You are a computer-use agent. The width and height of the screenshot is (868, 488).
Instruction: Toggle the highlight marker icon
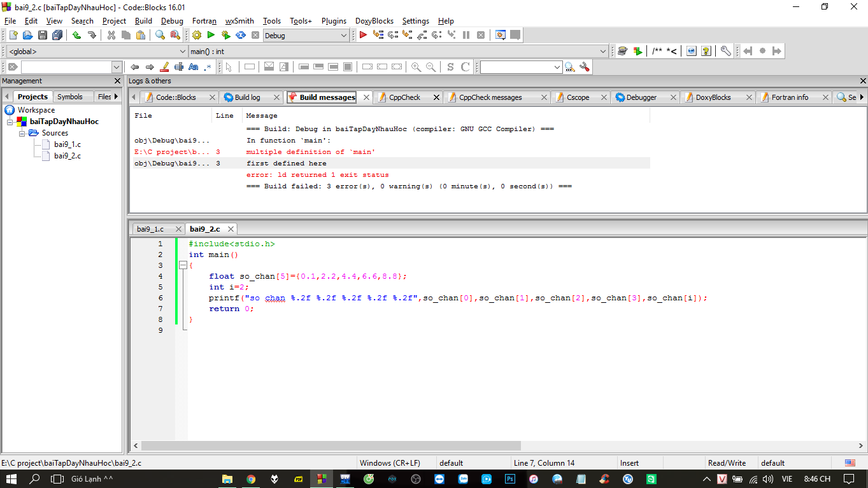[x=164, y=67]
